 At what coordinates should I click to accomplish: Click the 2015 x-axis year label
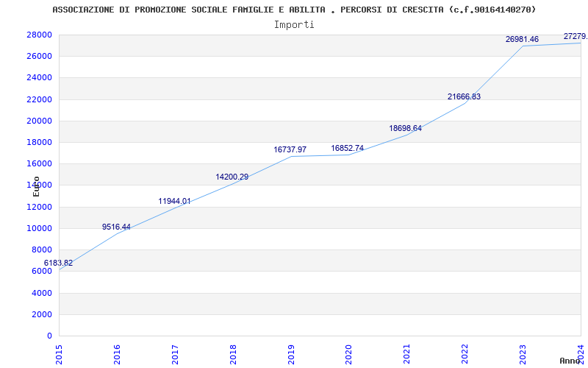59,355
